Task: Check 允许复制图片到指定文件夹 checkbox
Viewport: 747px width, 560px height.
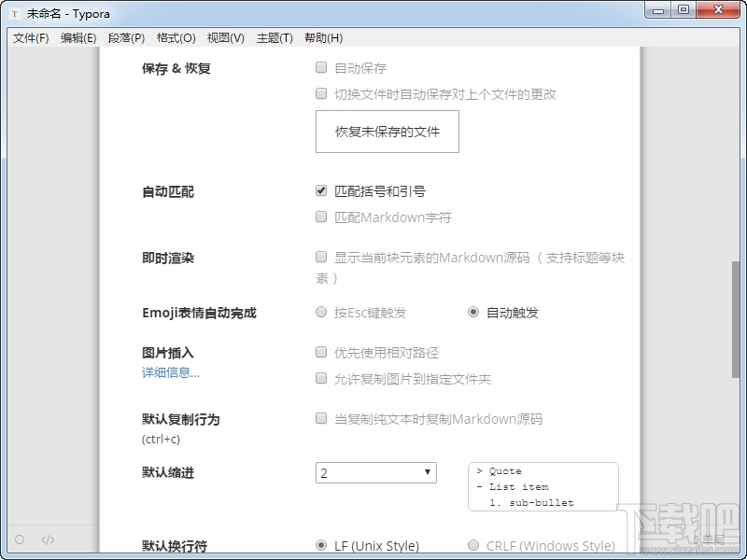Action: coord(321,379)
